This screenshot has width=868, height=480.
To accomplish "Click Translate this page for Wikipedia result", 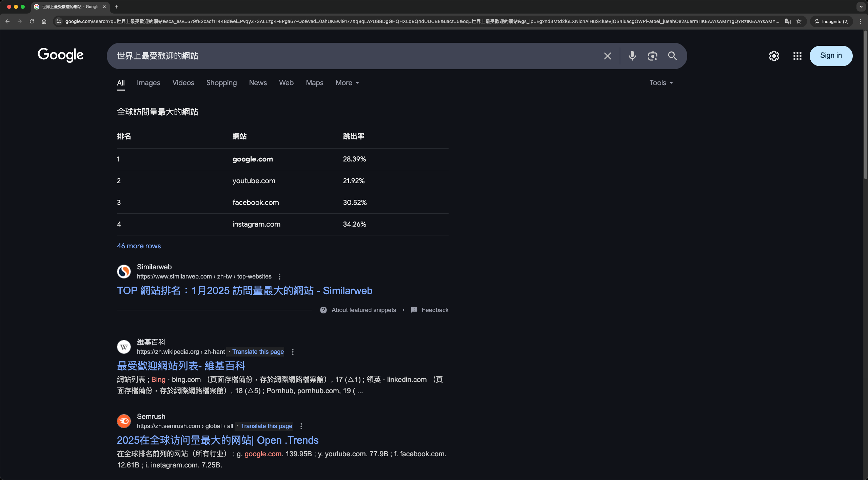I will tap(258, 352).
